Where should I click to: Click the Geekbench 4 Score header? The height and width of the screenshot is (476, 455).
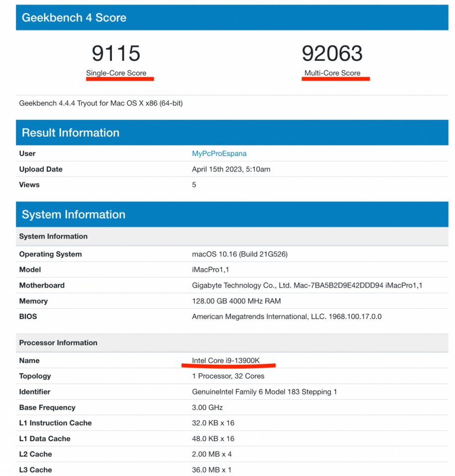click(x=74, y=18)
